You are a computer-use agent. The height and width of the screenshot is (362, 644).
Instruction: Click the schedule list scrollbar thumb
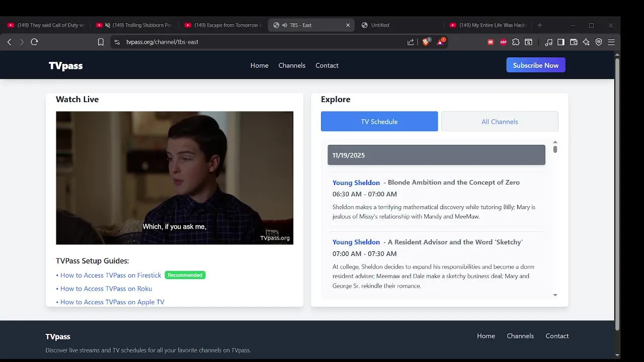[555, 149]
